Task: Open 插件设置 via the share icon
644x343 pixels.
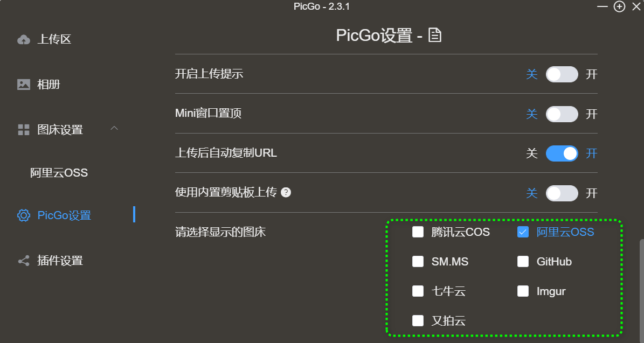Action: click(23, 261)
